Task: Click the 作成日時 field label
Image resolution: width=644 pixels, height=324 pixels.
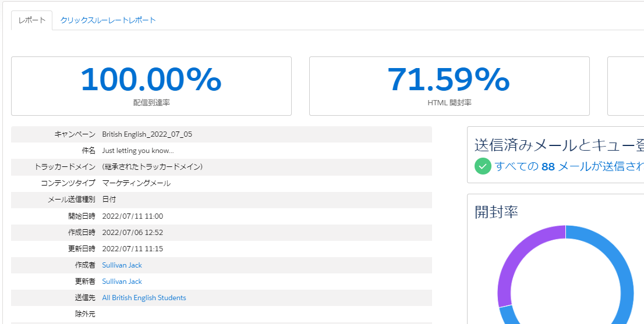Action: 82,233
